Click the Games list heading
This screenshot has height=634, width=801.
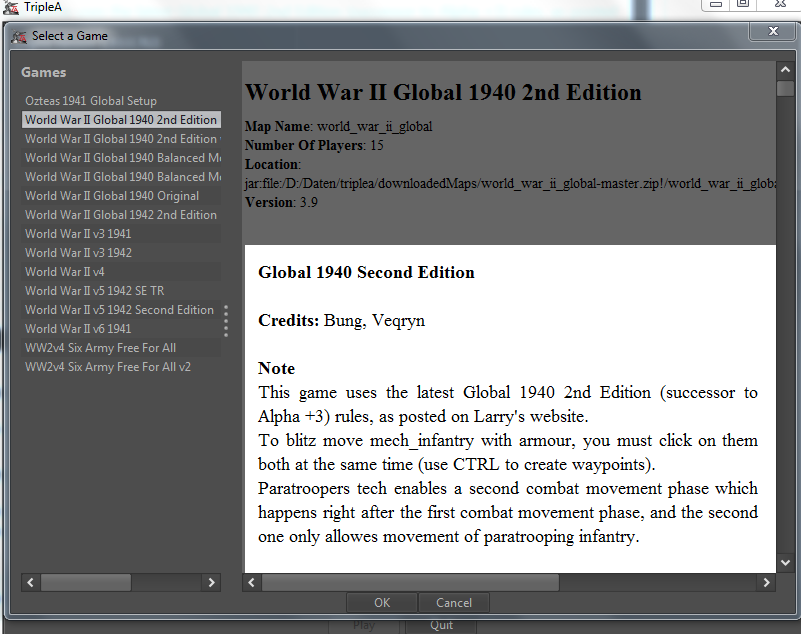[x=43, y=72]
